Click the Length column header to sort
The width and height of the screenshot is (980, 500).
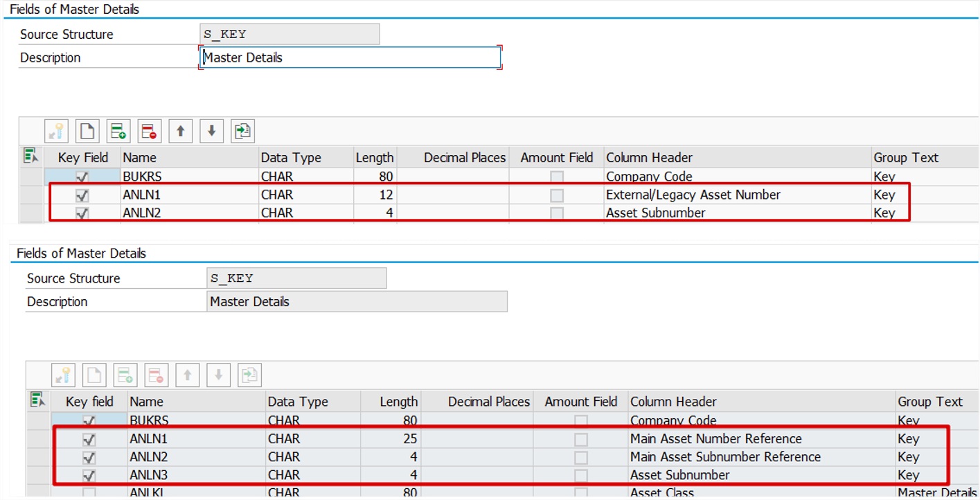coord(375,157)
